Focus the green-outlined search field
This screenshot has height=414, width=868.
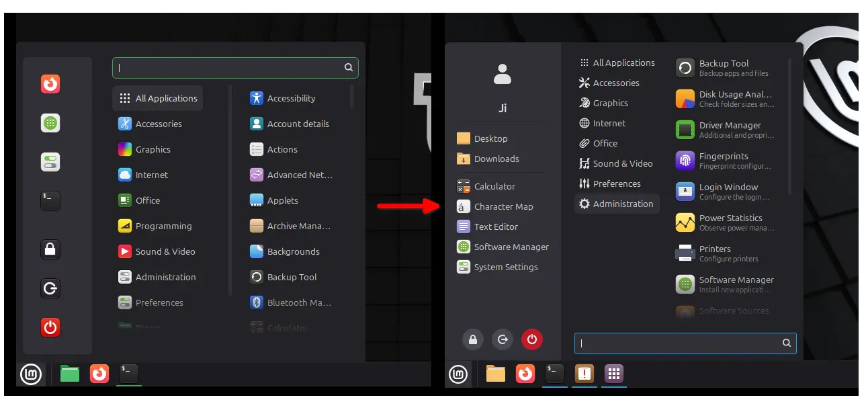[228, 67]
